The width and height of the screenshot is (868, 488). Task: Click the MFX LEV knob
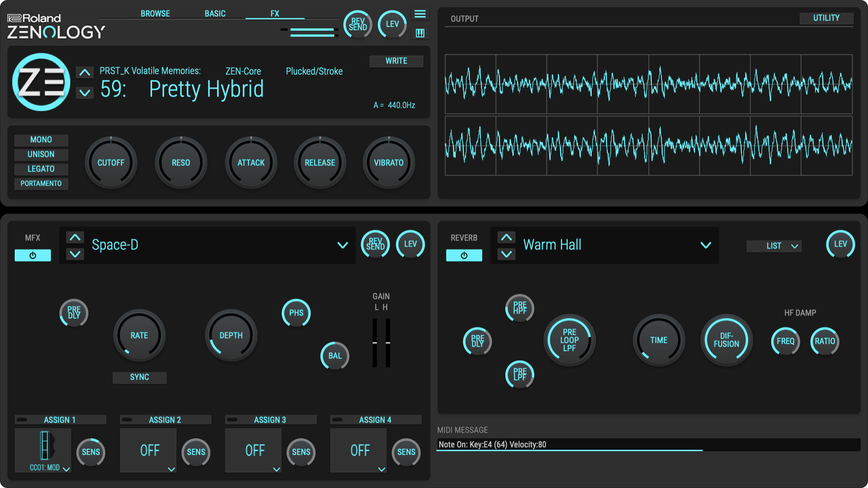click(x=410, y=244)
